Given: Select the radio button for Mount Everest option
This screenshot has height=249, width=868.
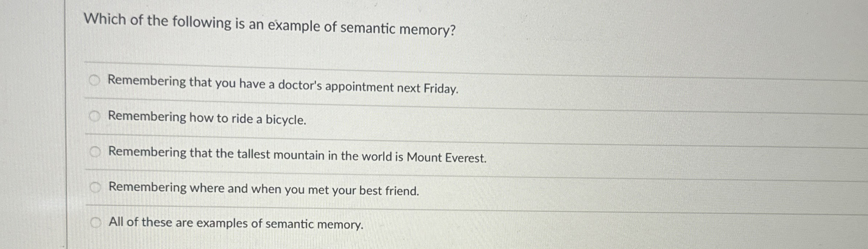Looking at the screenshot, I should tap(95, 152).
